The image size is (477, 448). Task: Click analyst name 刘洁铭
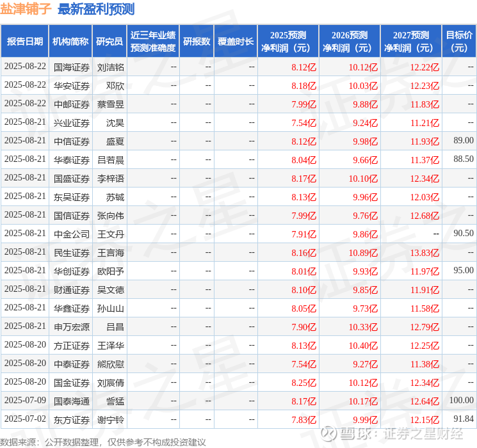tap(111, 67)
